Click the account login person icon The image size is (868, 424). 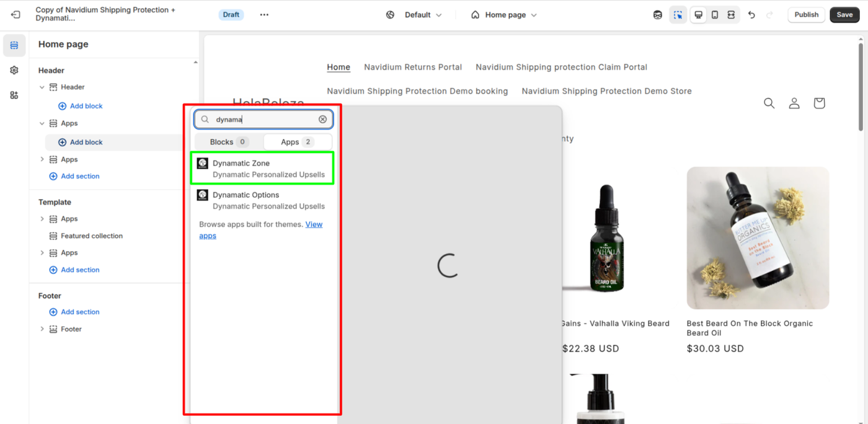coord(794,103)
